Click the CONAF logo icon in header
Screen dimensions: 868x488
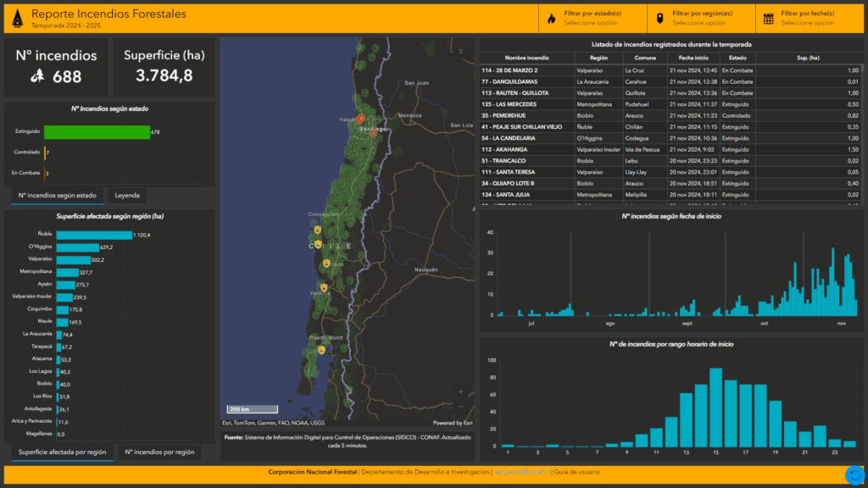18,18
